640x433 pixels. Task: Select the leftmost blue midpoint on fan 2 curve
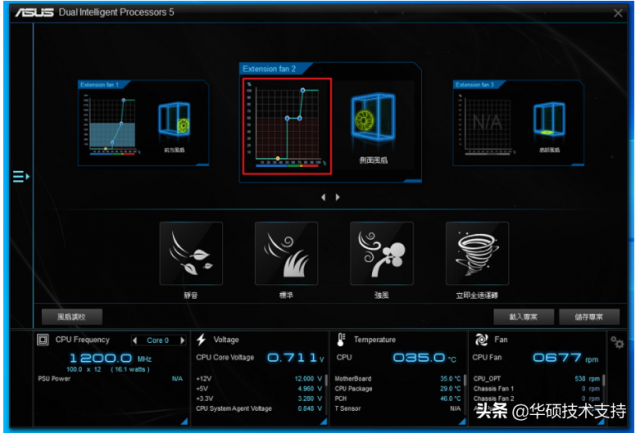[x=287, y=118]
